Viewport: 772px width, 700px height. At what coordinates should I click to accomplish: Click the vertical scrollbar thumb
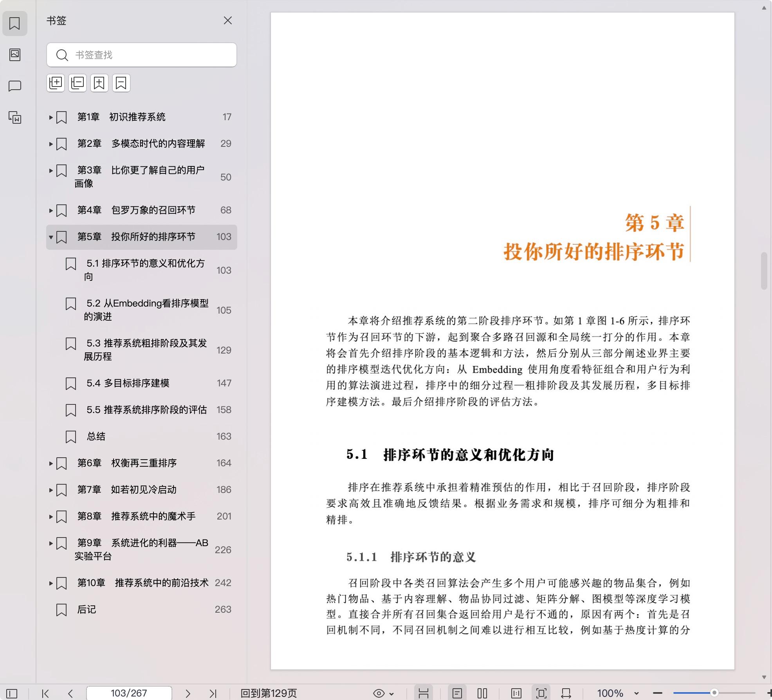pyautogui.click(x=764, y=271)
